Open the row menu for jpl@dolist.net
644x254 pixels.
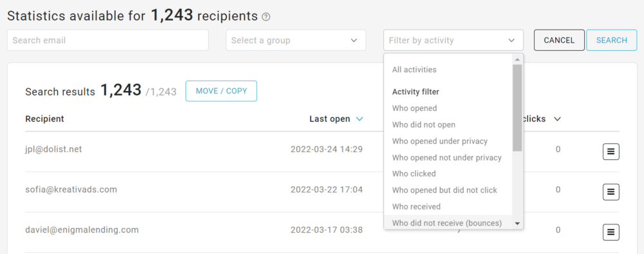pos(611,151)
